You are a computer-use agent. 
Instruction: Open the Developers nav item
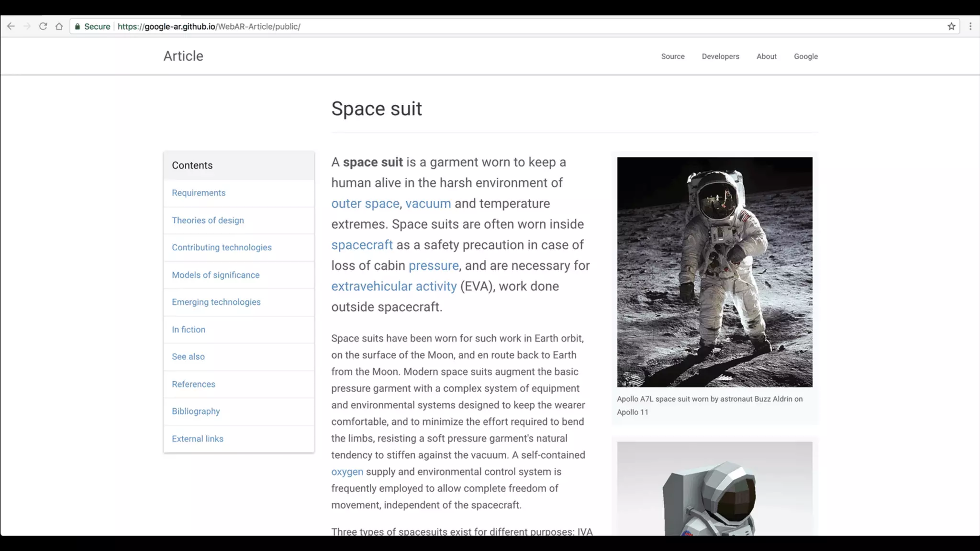720,56
